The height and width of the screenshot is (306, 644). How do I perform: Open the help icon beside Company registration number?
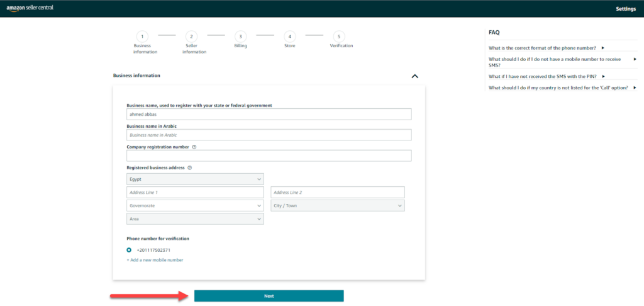tap(194, 147)
